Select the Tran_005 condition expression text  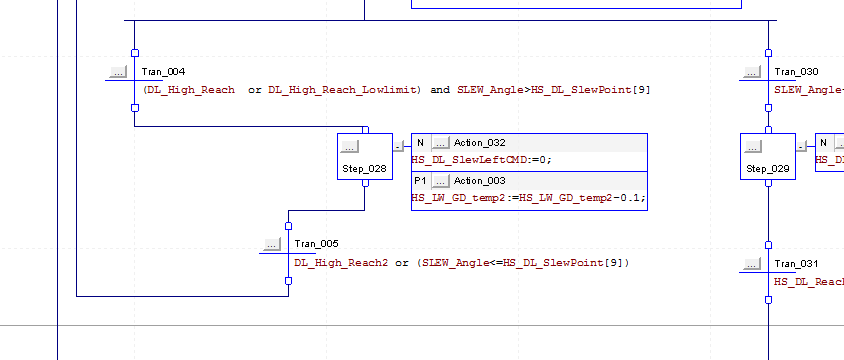click(x=461, y=263)
